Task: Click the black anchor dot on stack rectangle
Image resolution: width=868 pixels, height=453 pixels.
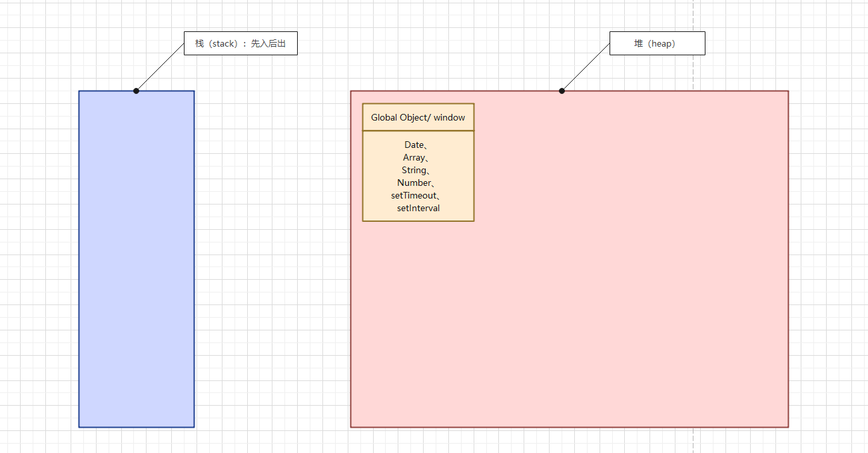Action: (x=136, y=91)
